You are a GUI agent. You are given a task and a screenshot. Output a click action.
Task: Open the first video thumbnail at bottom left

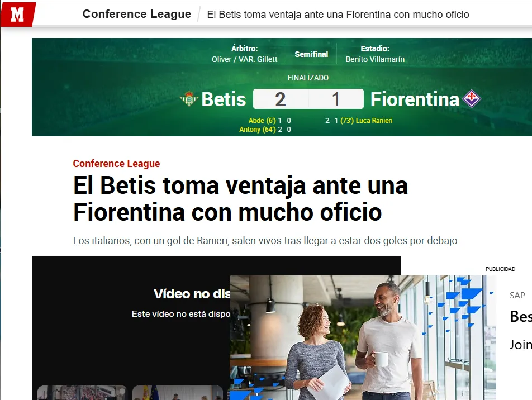tap(82, 393)
